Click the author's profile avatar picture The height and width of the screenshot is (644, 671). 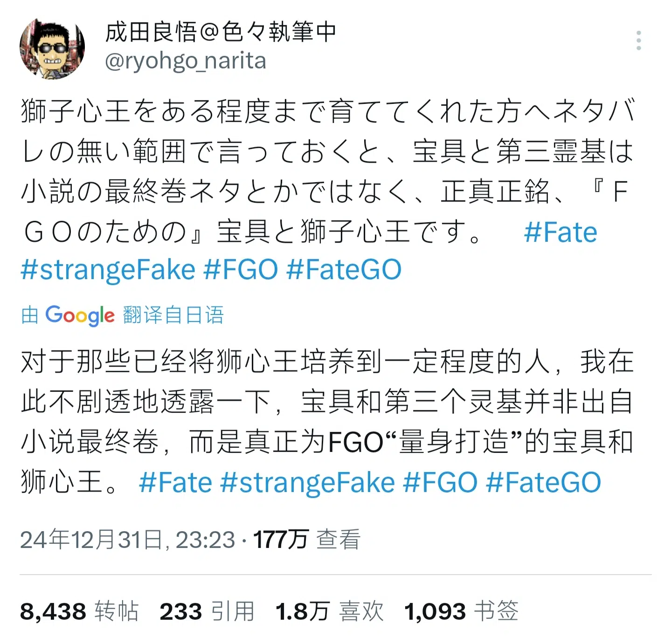point(52,49)
